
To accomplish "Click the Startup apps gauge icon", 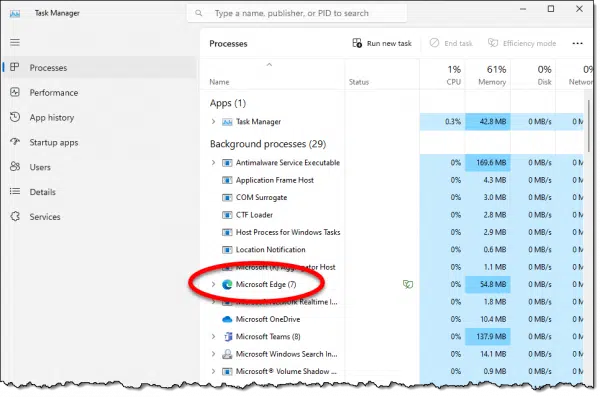I will (x=15, y=142).
